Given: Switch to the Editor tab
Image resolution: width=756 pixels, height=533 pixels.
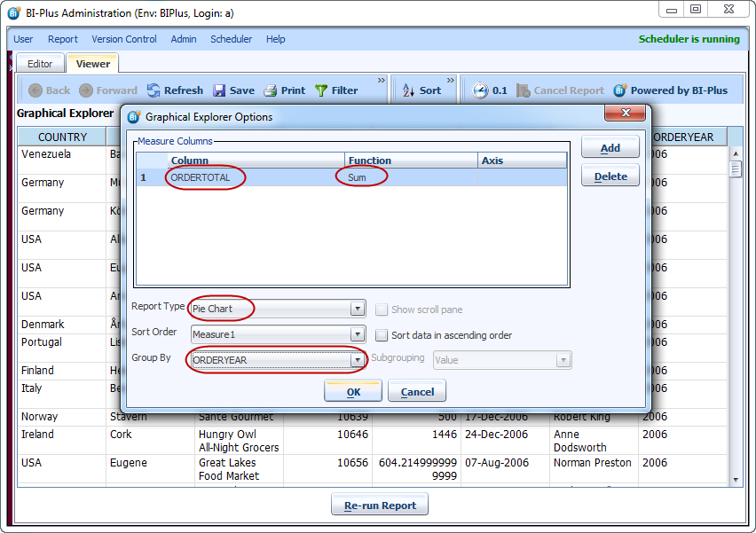Looking at the screenshot, I should pos(40,64).
